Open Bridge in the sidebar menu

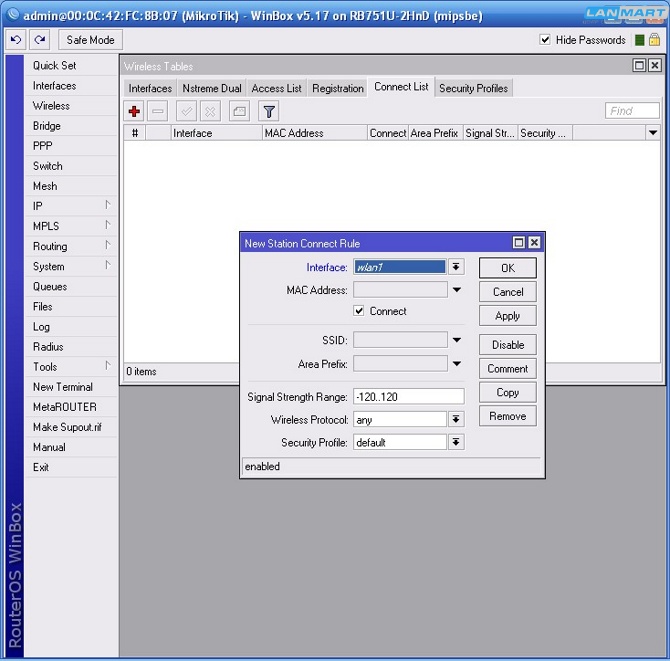[x=47, y=126]
